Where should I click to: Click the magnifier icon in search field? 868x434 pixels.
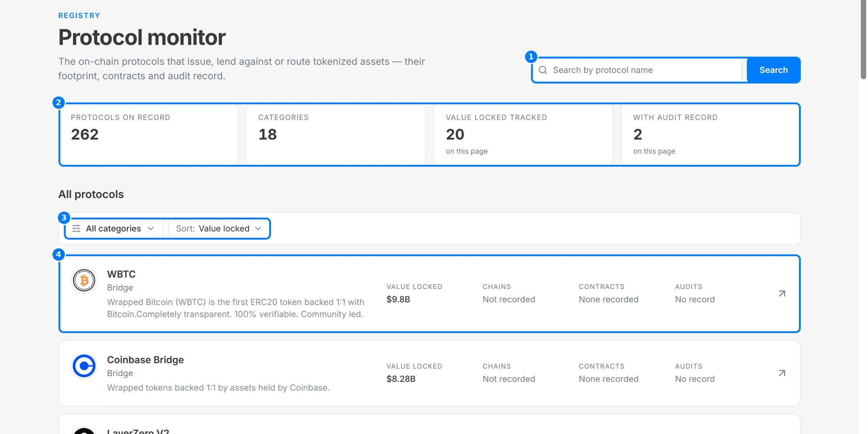click(x=542, y=70)
